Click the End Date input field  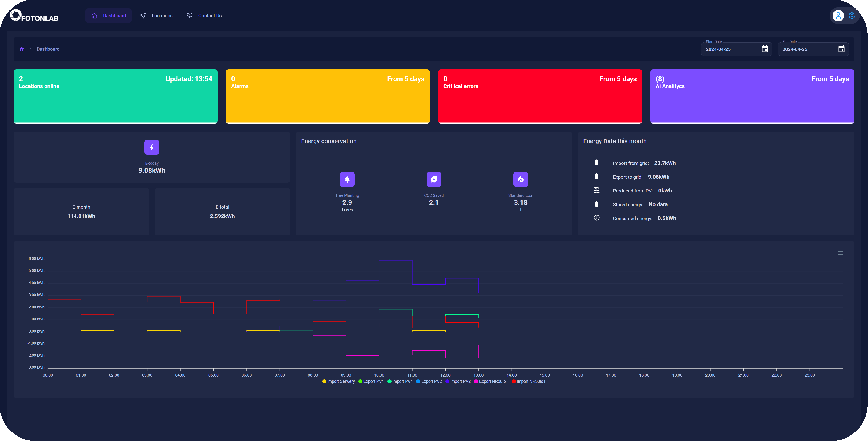click(813, 49)
